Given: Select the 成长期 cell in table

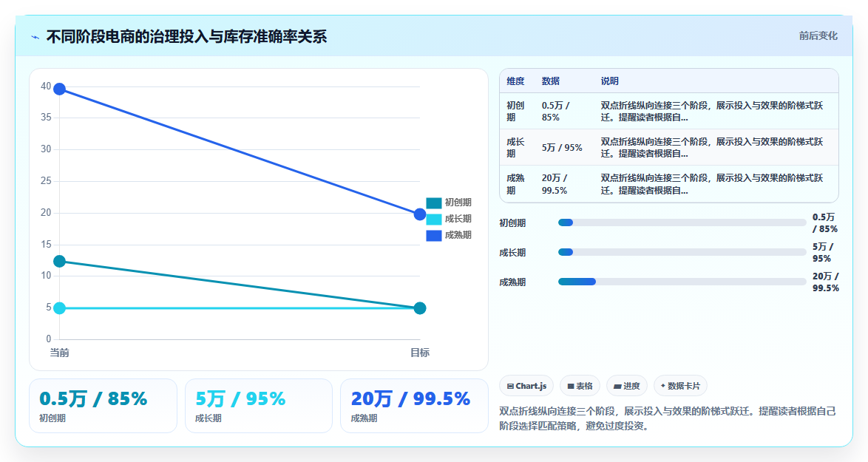Looking at the screenshot, I should [x=515, y=148].
